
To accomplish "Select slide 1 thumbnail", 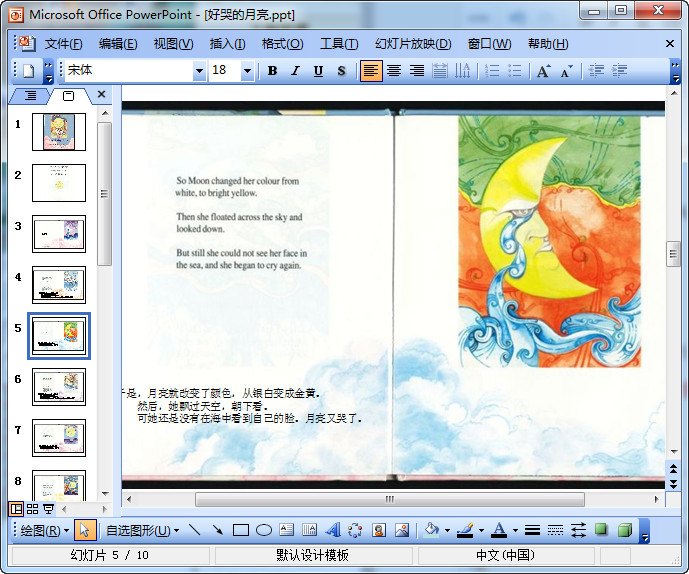I will tap(59, 132).
